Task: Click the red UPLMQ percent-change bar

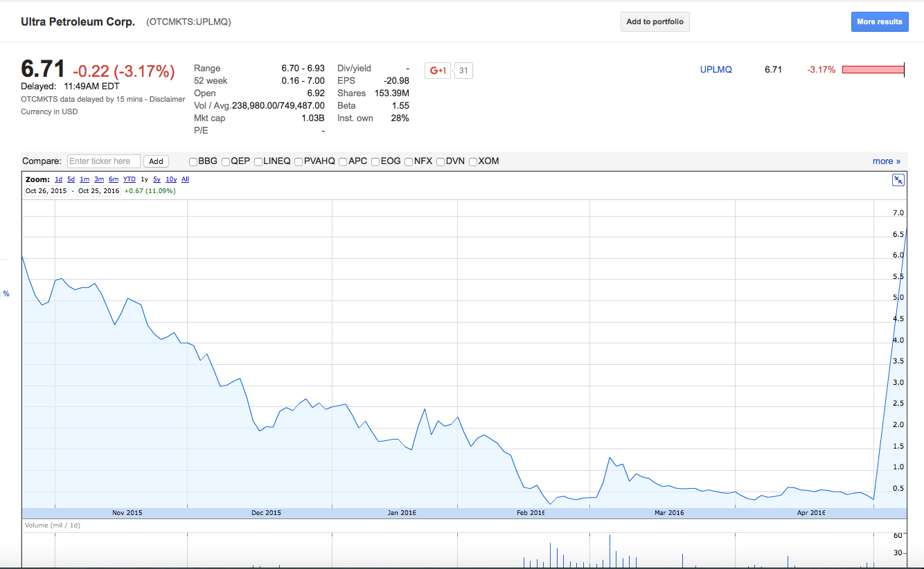Action: 873,69
